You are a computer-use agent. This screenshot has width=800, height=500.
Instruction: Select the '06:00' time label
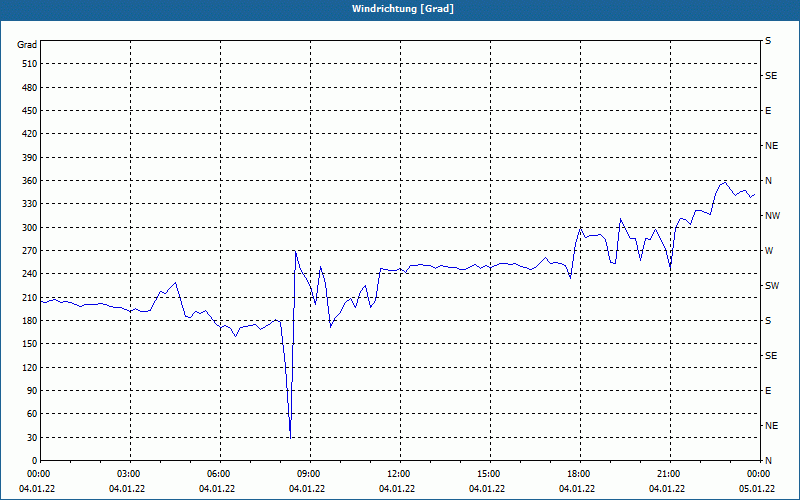point(219,474)
